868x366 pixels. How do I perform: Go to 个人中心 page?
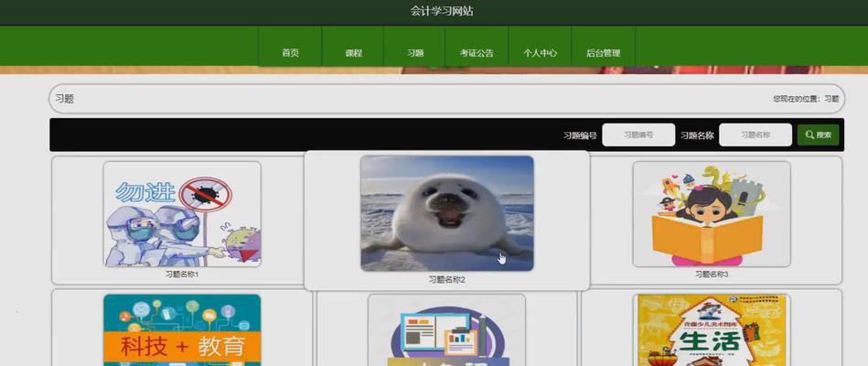(x=540, y=53)
